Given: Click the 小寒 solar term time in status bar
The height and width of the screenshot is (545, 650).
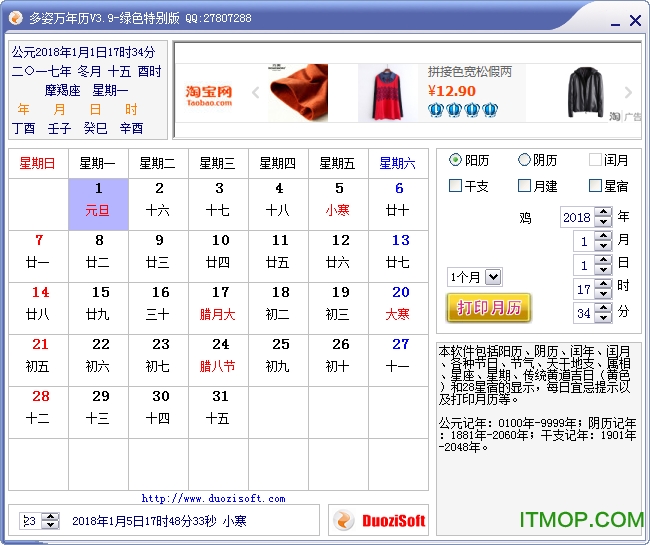Looking at the screenshot, I should coord(159,521).
